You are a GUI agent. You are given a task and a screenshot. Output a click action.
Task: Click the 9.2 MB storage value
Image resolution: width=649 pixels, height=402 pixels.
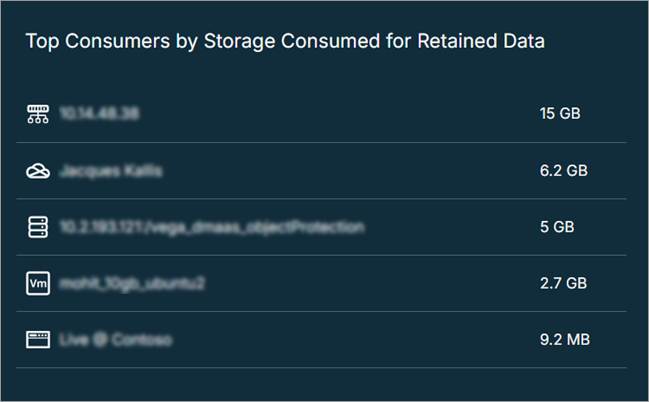[564, 340]
